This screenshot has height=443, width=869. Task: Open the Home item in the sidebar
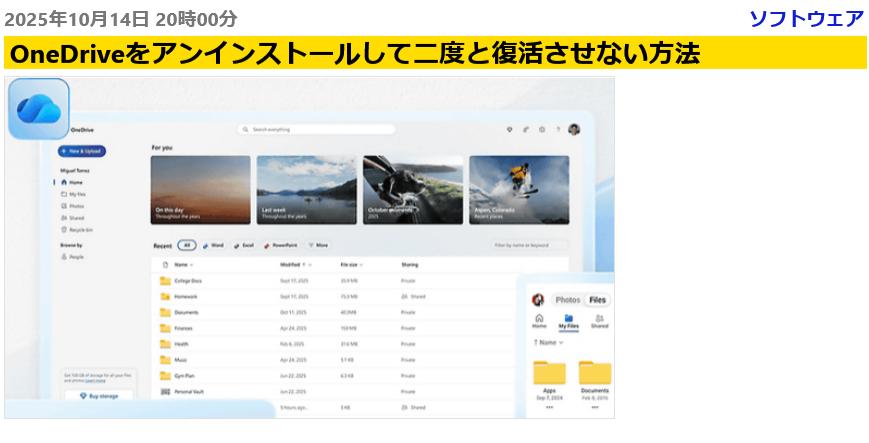(75, 183)
